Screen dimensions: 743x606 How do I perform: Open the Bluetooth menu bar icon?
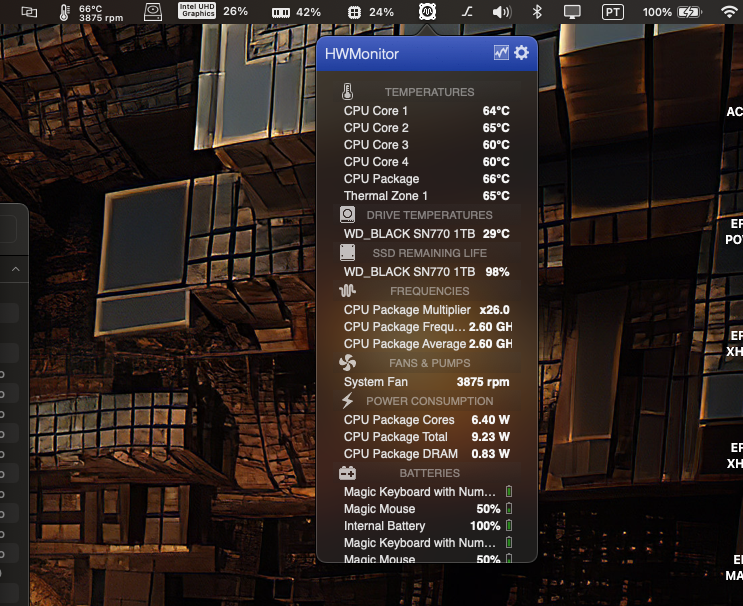click(537, 12)
